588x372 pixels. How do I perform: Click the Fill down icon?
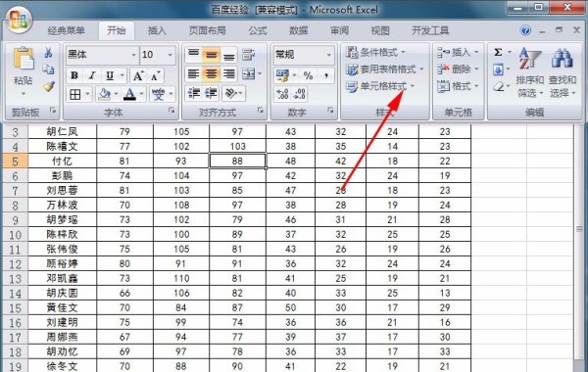(499, 70)
